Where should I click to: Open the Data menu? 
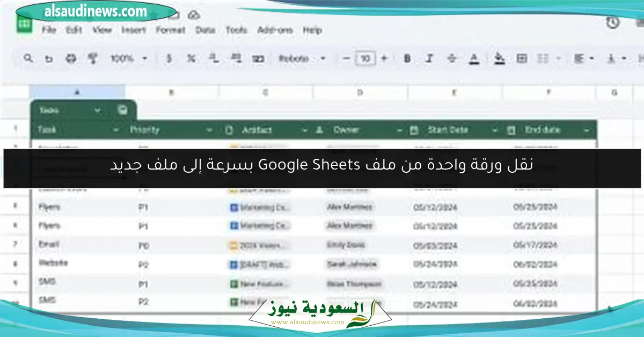tap(205, 30)
